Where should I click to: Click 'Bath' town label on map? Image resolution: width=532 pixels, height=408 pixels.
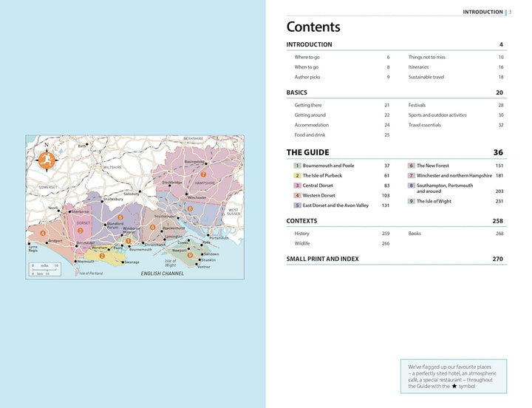click(x=82, y=146)
